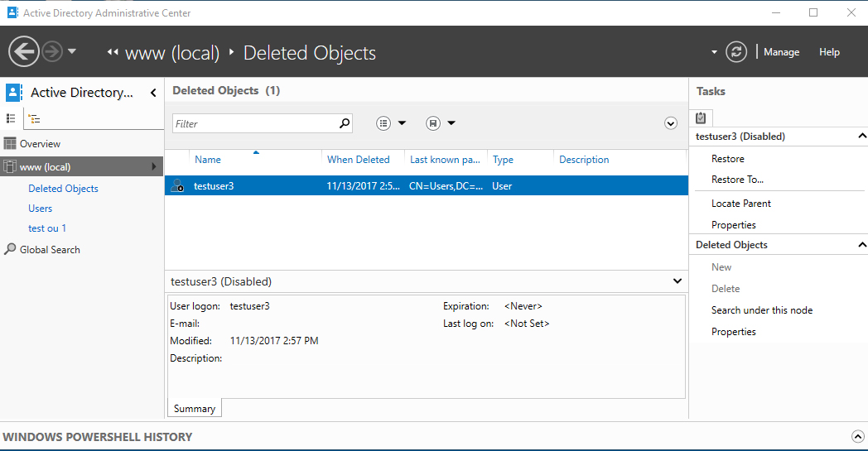Expand the www (local) flyout arrow
Image resolution: width=868 pixels, height=451 pixels.
coord(154,166)
